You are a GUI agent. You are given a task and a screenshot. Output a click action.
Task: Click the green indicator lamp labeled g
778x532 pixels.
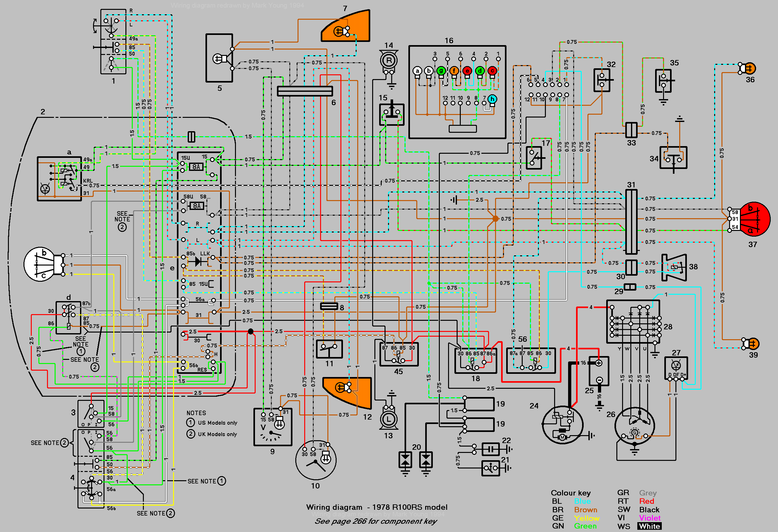(441, 71)
